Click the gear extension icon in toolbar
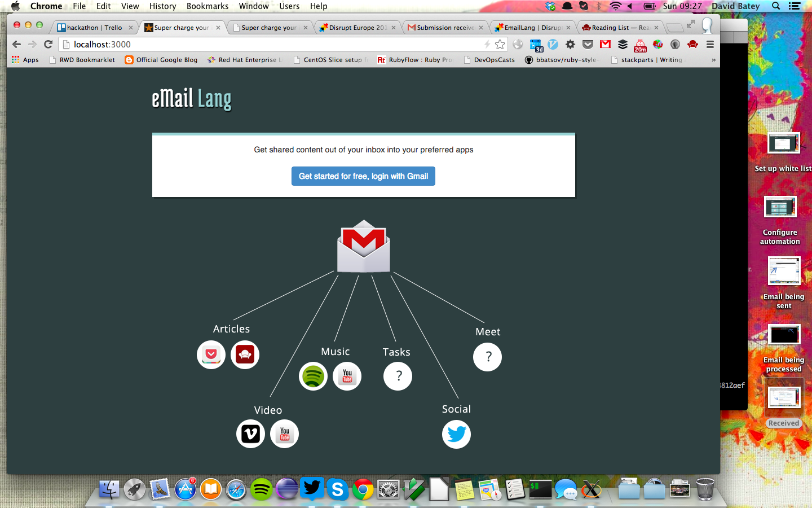The height and width of the screenshot is (508, 812). coord(570,44)
